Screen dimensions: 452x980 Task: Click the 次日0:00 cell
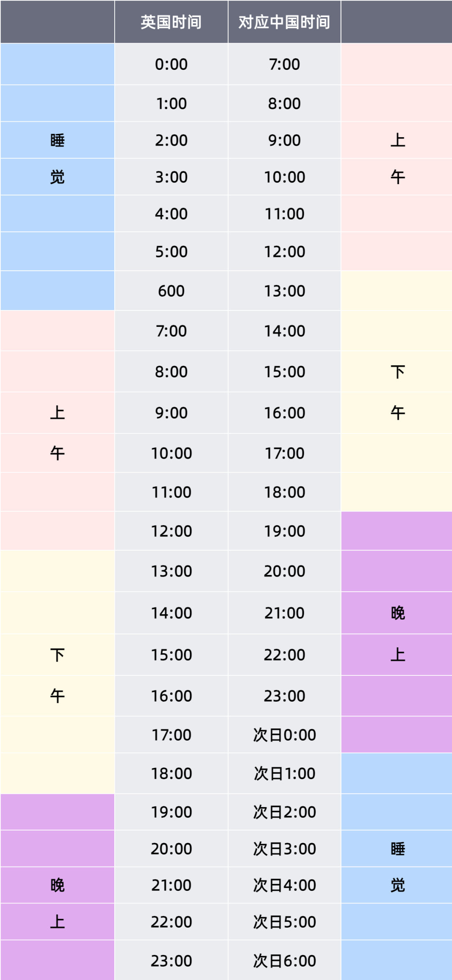click(x=284, y=735)
